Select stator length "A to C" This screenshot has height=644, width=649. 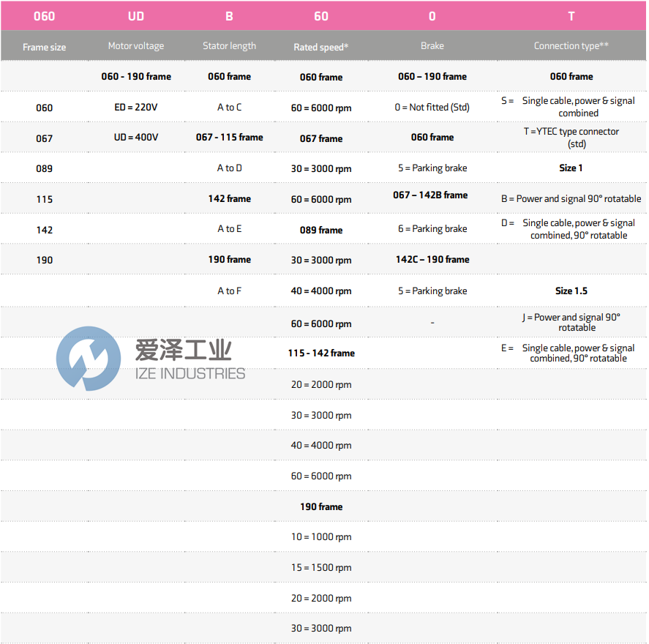tap(229, 107)
